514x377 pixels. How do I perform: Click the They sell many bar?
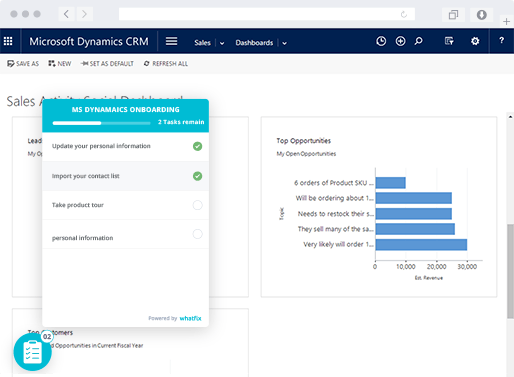415,229
